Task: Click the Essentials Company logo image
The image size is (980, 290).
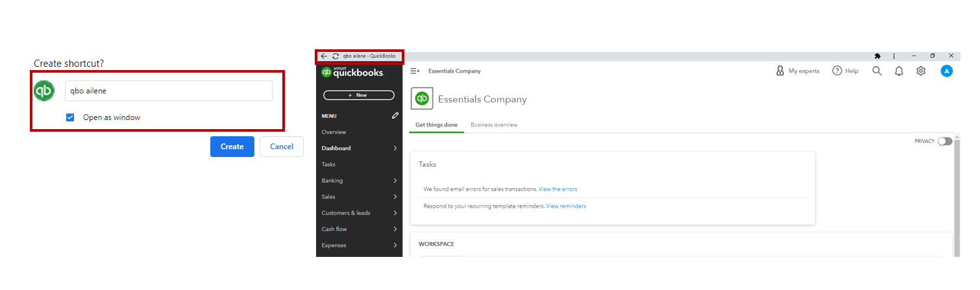Action: point(422,99)
